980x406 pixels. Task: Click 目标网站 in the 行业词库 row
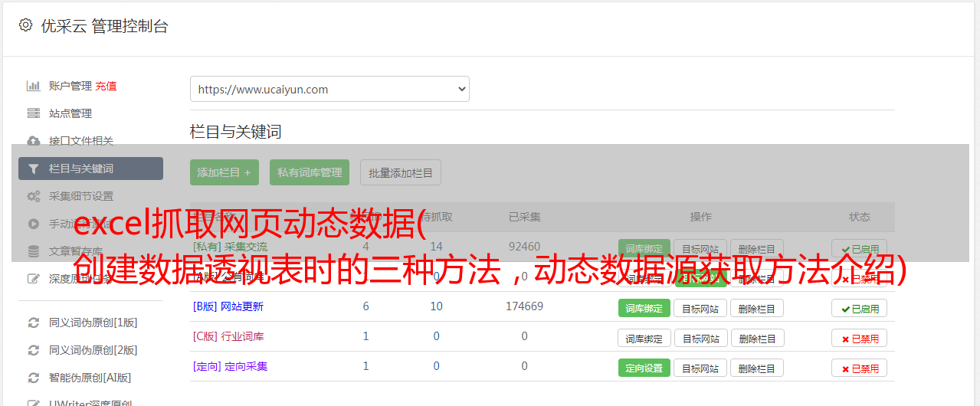(x=700, y=338)
